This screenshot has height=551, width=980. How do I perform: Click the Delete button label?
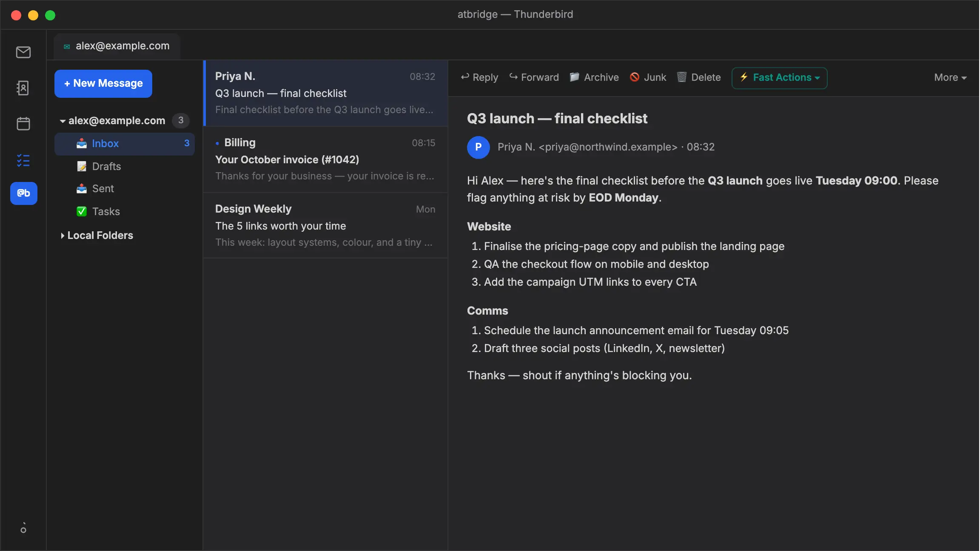pyautogui.click(x=706, y=77)
